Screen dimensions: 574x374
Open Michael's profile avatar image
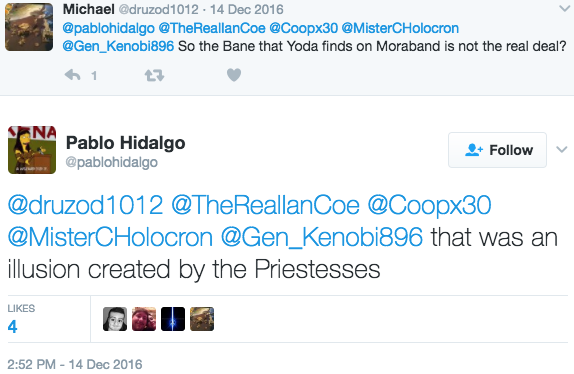click(29, 27)
